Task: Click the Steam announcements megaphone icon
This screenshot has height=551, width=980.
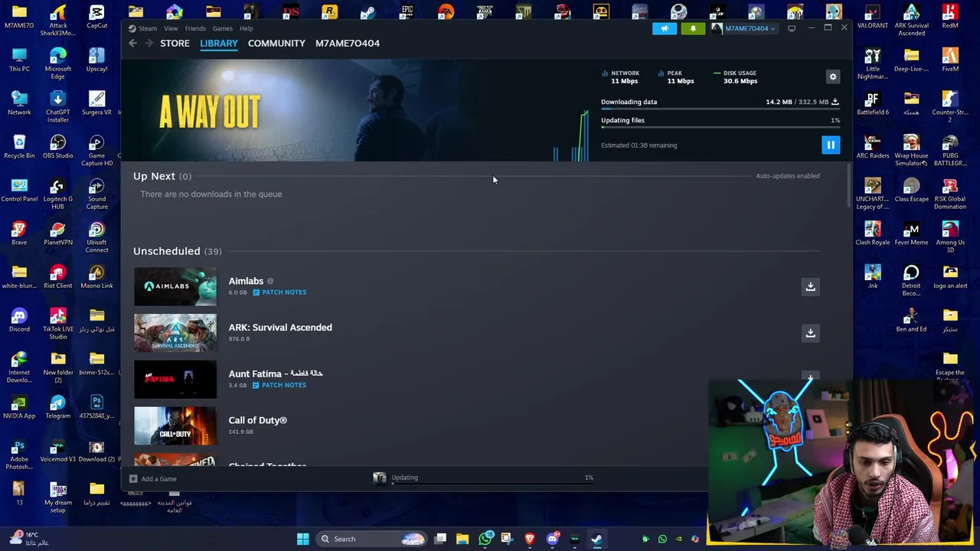Action: [x=665, y=28]
